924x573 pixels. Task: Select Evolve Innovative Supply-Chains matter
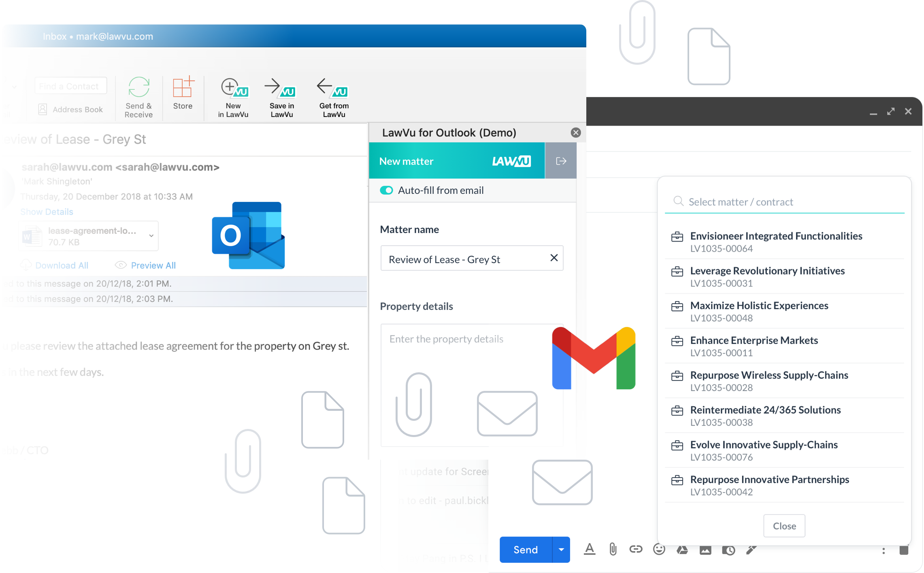[784, 450]
